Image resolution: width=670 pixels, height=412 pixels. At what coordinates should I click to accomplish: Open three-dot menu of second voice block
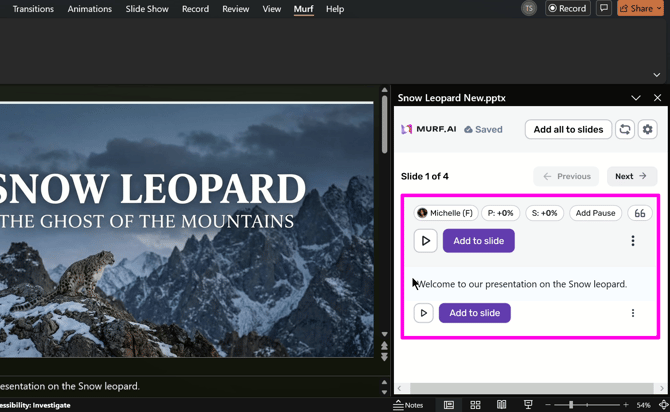tap(633, 313)
